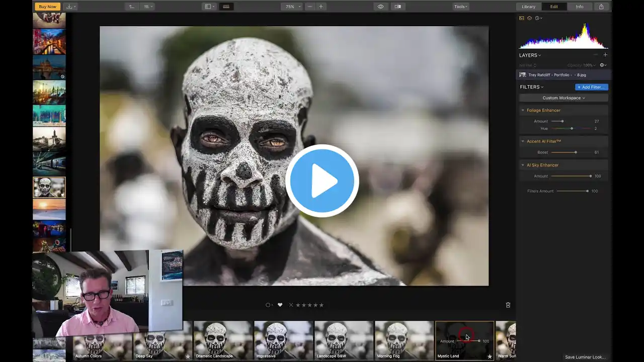The image size is (644, 362).
Task: Click the Add Filter button
Action: [591, 87]
